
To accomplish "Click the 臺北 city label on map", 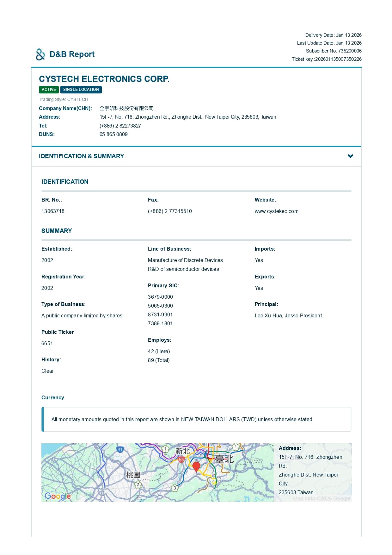I will [x=224, y=459].
